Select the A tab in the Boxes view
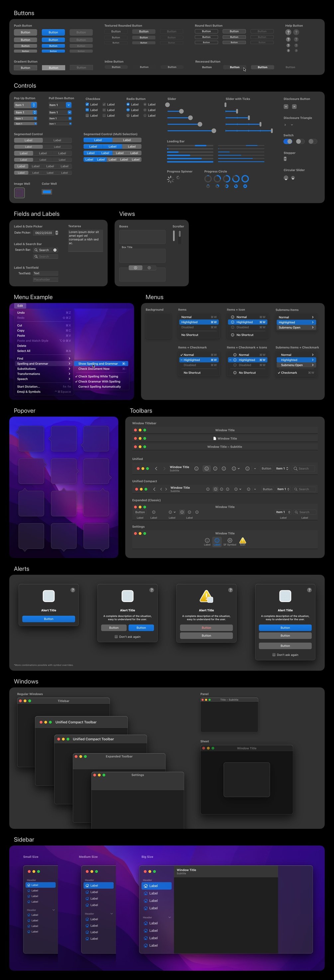Screen dimensions: 334x980 (135, 268)
